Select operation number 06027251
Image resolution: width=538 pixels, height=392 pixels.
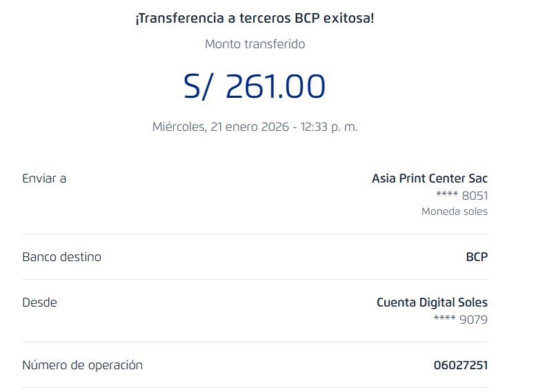click(460, 365)
